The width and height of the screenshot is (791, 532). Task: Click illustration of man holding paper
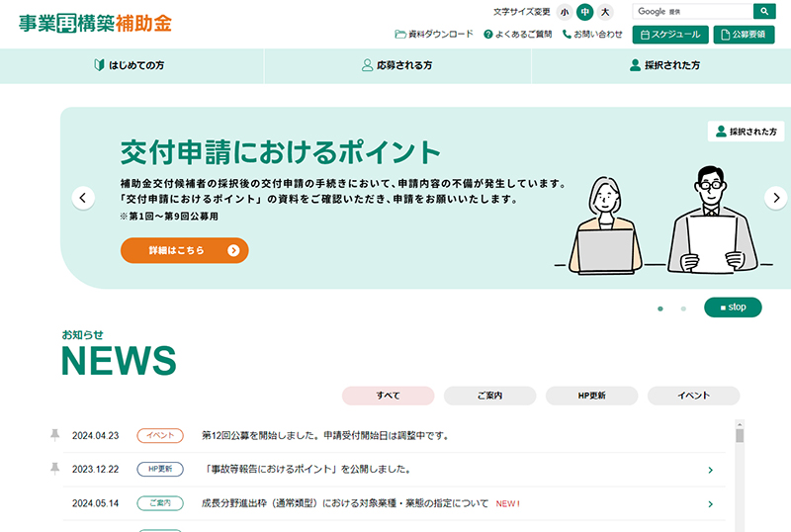[x=712, y=221]
